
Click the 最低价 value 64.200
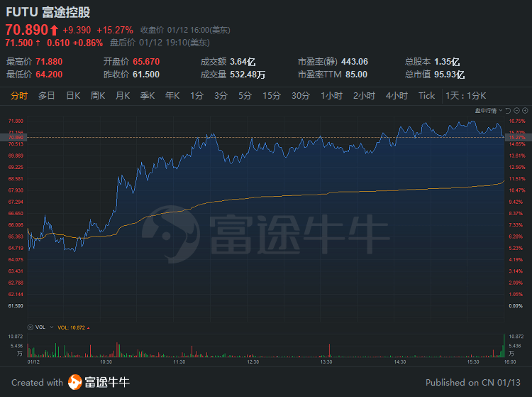(x=49, y=75)
